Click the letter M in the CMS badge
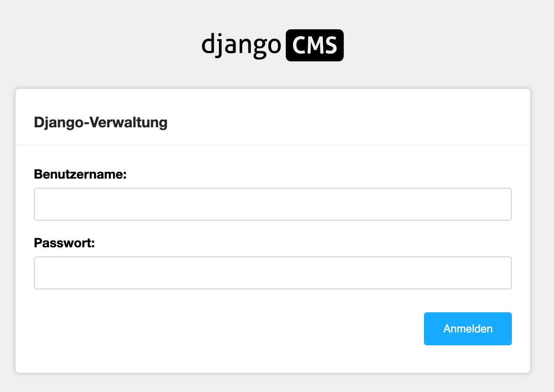This screenshot has height=392, width=554. coord(315,45)
